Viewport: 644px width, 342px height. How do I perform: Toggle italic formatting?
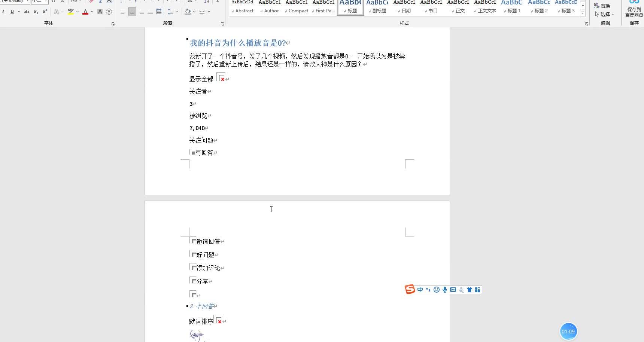pyautogui.click(x=3, y=12)
